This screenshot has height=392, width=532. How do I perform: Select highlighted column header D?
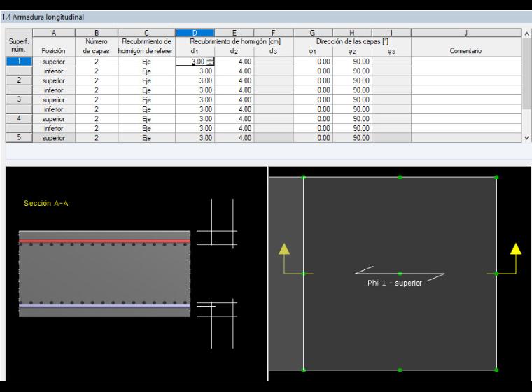(195, 33)
